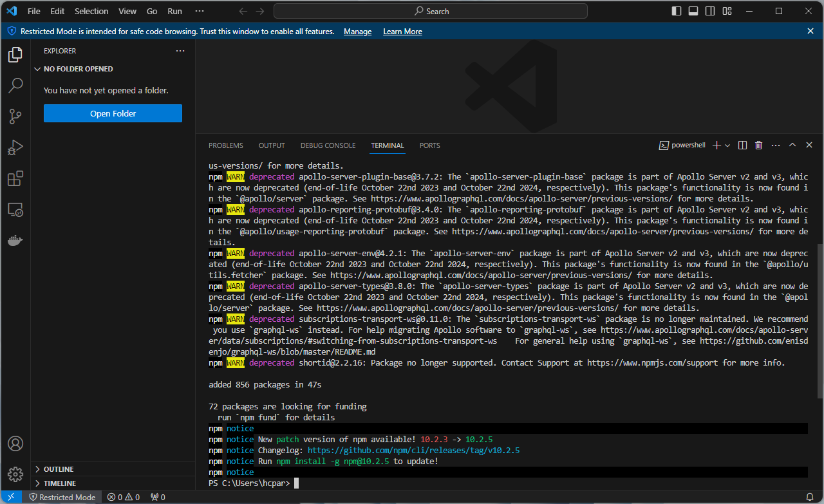Viewport: 824px width, 504px height.
Task: Click the Explorer panel title
Action: [x=60, y=51]
